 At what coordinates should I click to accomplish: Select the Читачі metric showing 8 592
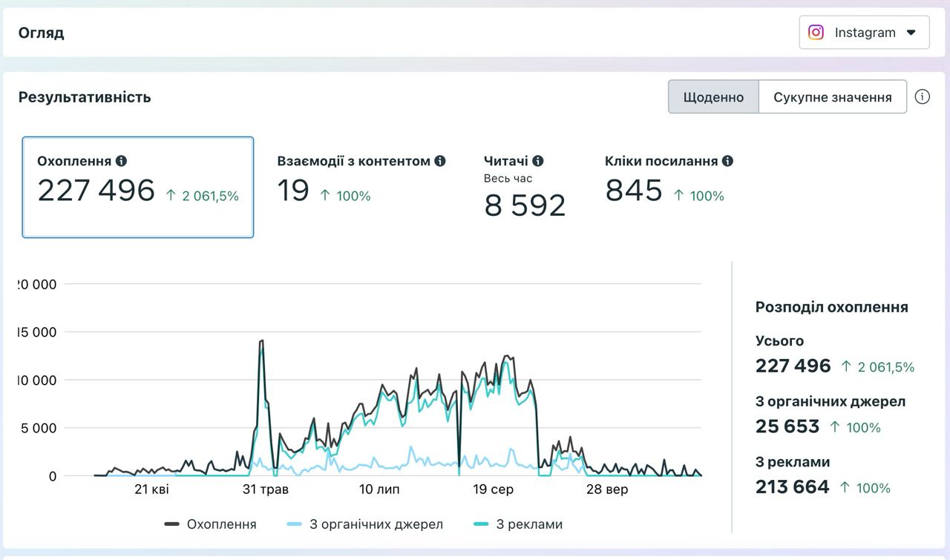[525, 187]
